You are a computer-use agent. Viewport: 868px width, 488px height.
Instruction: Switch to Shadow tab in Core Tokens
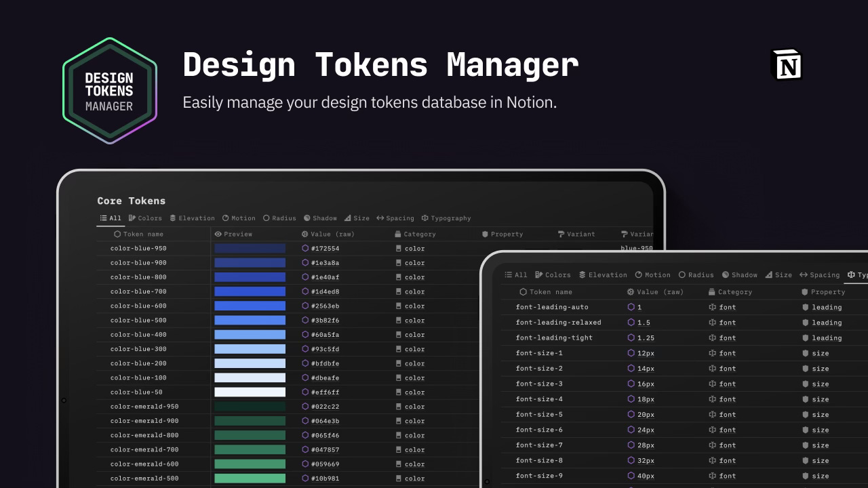pyautogui.click(x=320, y=218)
